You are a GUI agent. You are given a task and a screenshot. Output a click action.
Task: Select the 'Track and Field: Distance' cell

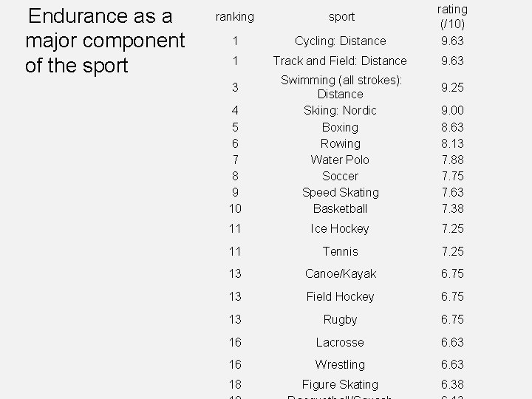click(x=340, y=61)
